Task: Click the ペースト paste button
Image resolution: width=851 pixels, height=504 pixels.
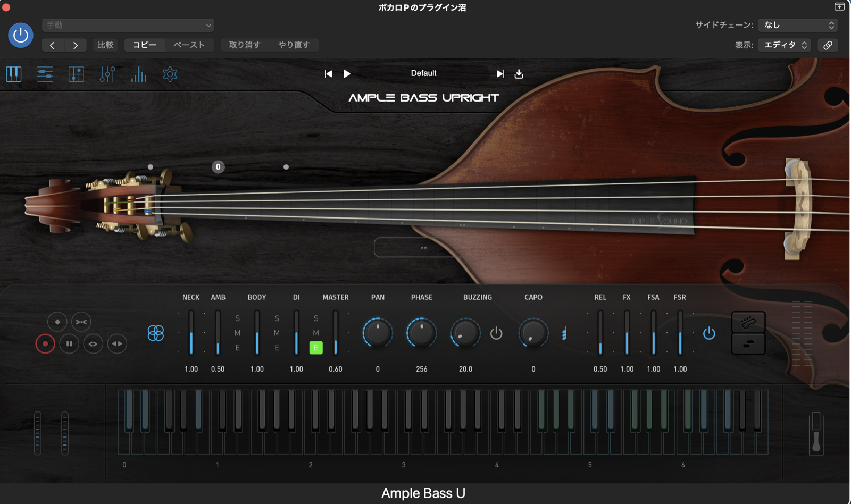Action: 189,45
